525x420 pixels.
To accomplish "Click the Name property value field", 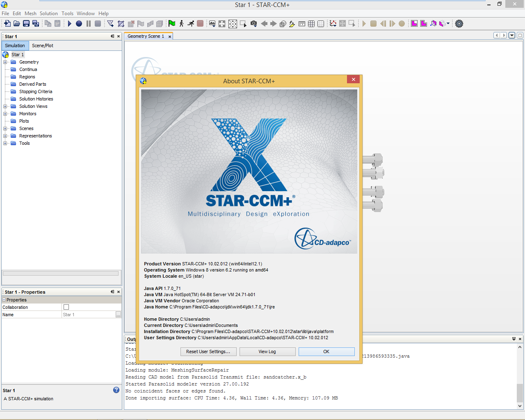I will point(88,315).
